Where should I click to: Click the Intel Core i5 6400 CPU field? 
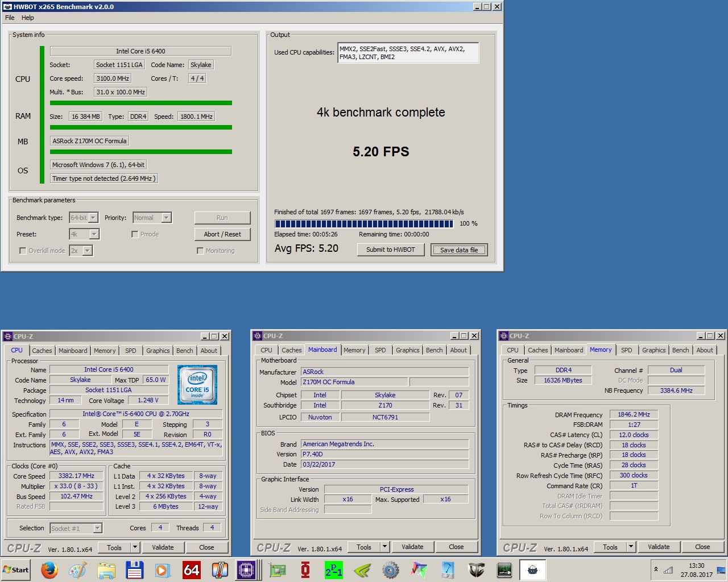pyautogui.click(x=140, y=51)
